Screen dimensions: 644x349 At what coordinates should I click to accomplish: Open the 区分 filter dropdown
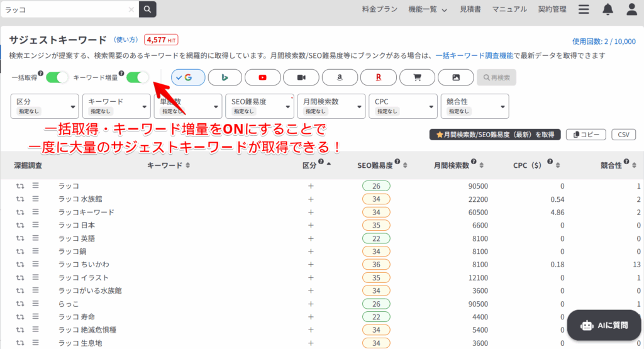[x=44, y=106]
